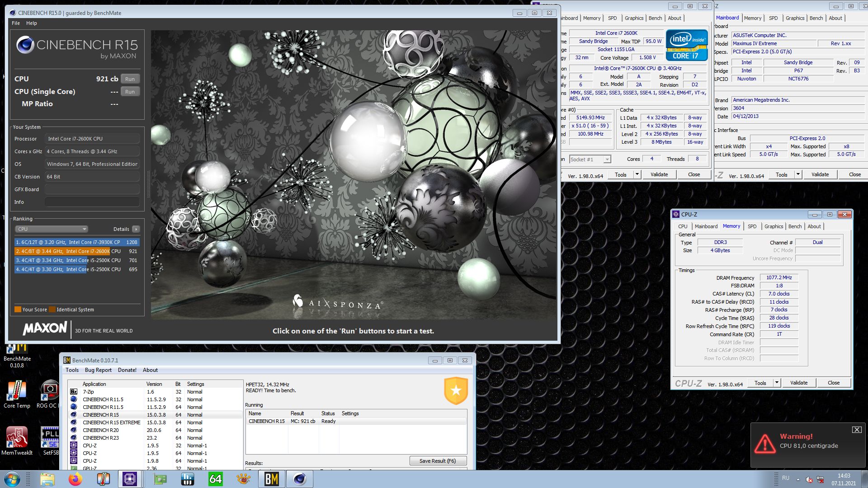The width and height of the screenshot is (868, 488).
Task: Click into the Info field in Cinebench
Action: tap(92, 202)
